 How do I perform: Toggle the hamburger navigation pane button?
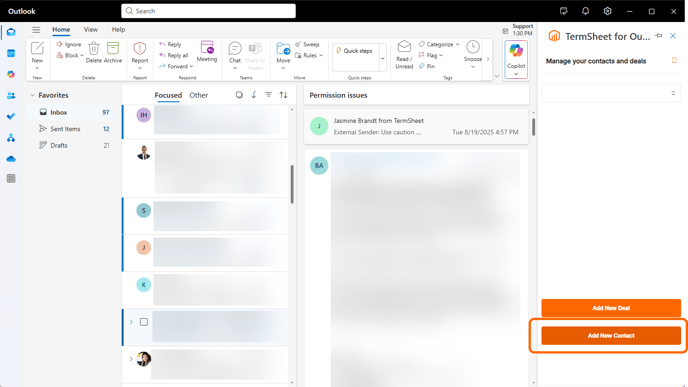pyautogui.click(x=36, y=29)
